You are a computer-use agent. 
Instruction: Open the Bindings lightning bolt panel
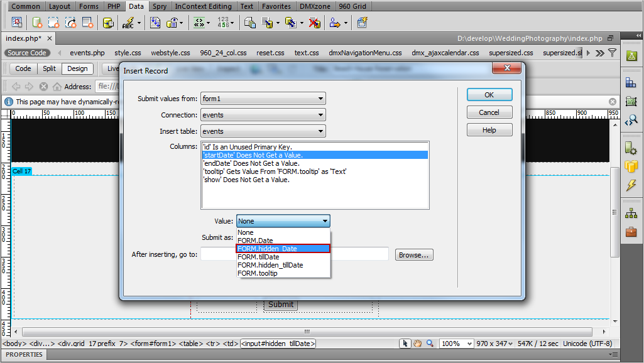coord(631,185)
